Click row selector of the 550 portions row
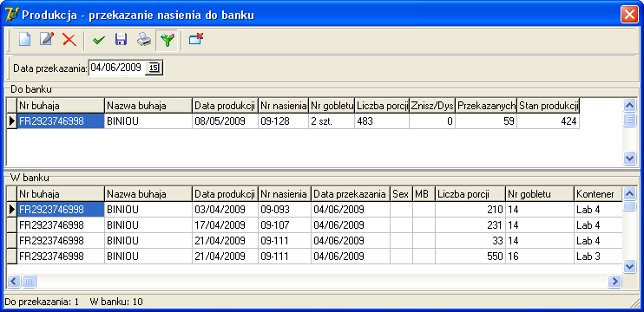This screenshot has height=312, width=644. [12, 257]
